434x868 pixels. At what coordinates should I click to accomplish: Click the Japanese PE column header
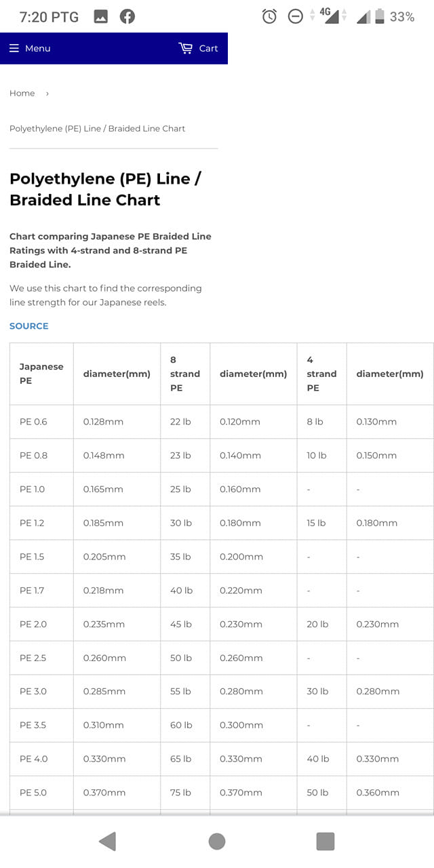point(41,374)
